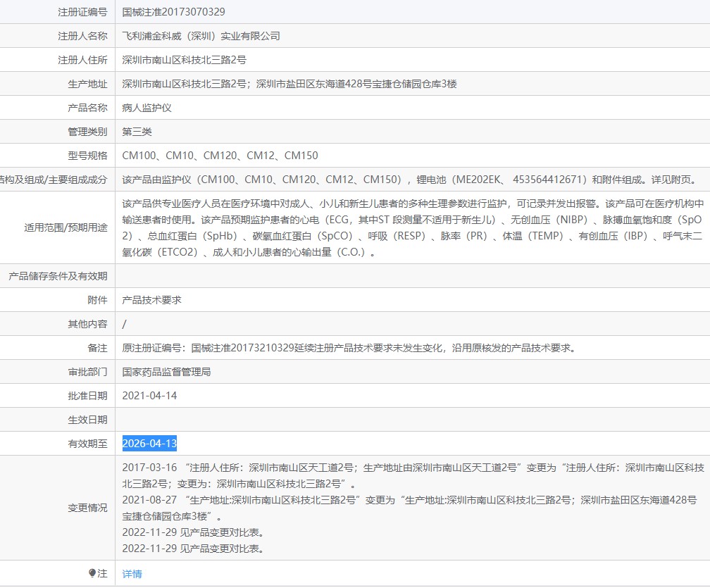Click the 注册人住所 field label
Screen dimensions: 710x588
(x=82, y=60)
